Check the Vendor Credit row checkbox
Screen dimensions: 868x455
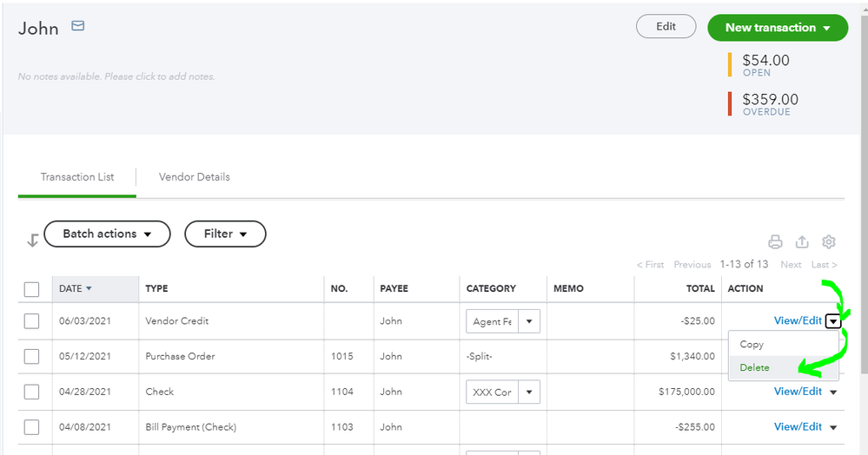tap(31, 321)
